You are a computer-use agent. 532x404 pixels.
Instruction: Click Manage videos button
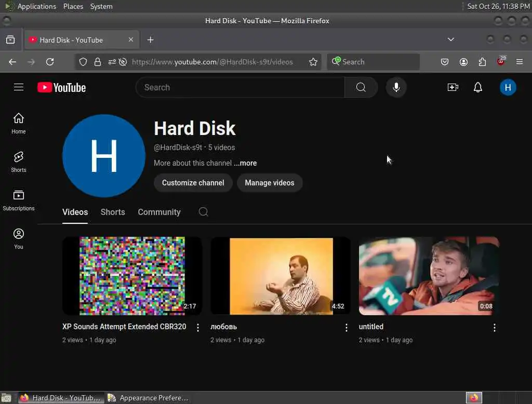pos(270,183)
